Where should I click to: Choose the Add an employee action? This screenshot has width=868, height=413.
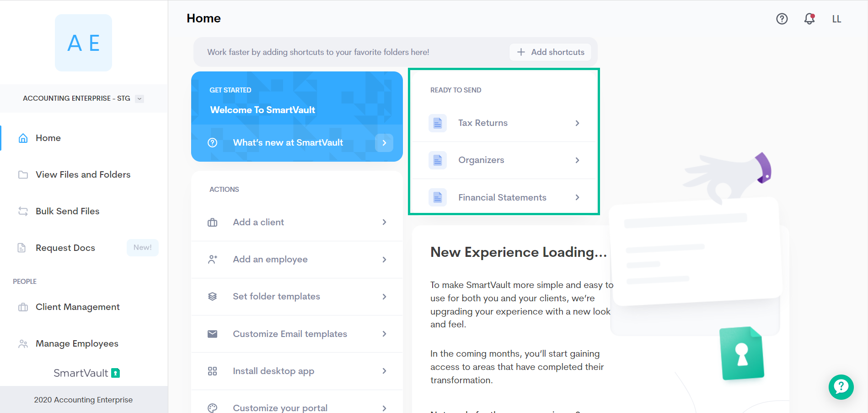(270, 259)
